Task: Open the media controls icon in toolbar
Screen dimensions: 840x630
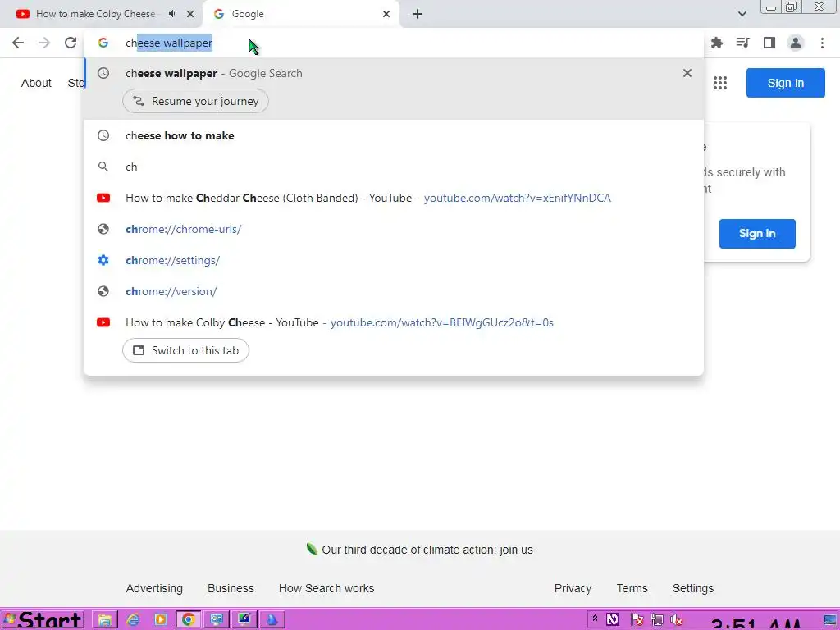Action: click(x=743, y=43)
